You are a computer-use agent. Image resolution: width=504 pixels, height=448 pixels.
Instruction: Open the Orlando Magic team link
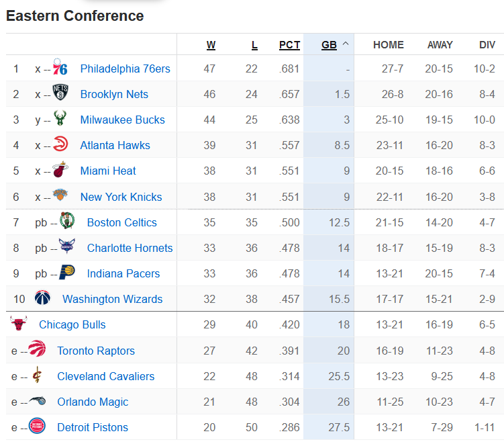point(93,402)
